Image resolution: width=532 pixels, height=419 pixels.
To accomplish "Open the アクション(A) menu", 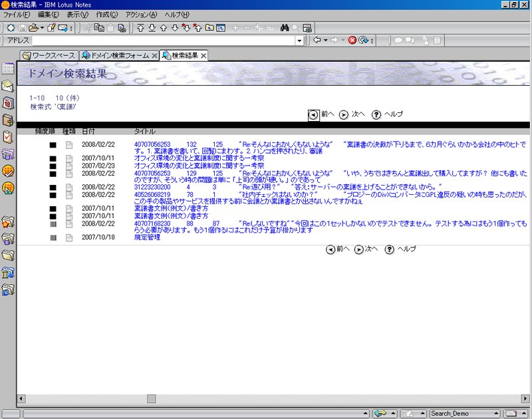I will (141, 15).
